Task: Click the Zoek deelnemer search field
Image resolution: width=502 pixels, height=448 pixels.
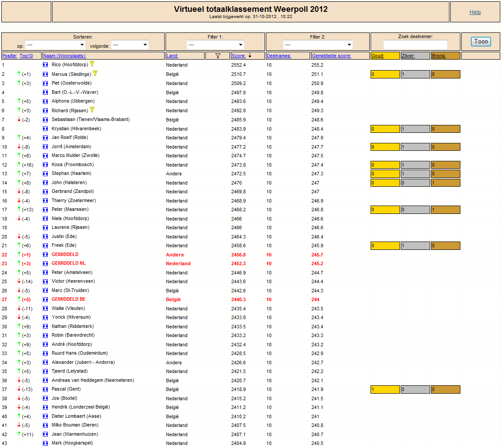Action: coord(415,45)
